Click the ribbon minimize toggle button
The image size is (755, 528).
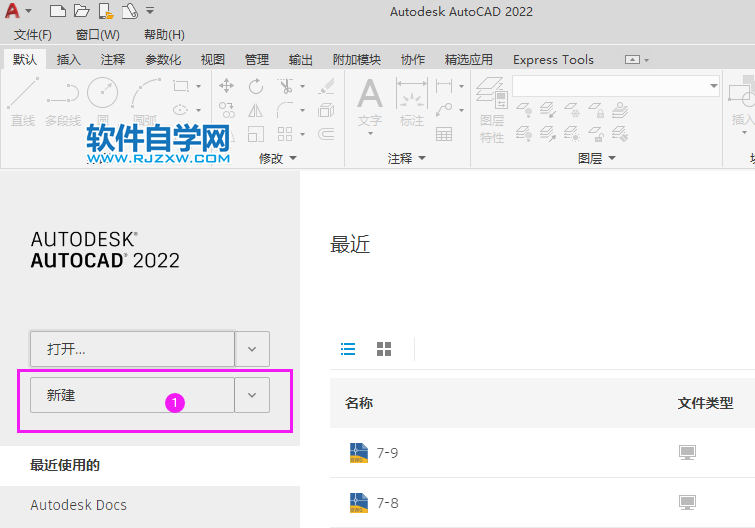click(x=632, y=60)
